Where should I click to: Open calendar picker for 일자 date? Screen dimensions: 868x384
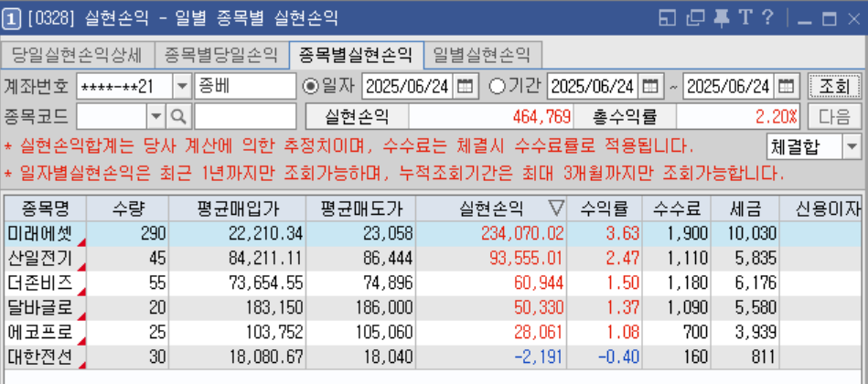coord(465,87)
